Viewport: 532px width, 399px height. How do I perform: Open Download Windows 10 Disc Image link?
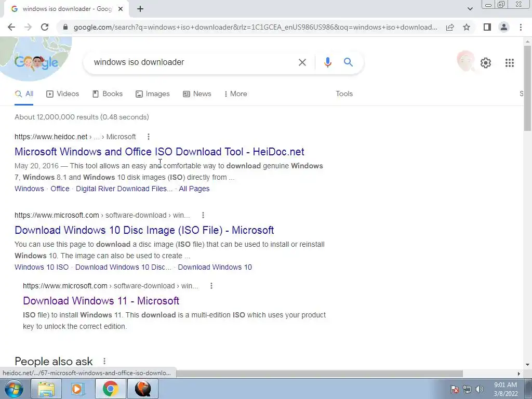tap(144, 230)
